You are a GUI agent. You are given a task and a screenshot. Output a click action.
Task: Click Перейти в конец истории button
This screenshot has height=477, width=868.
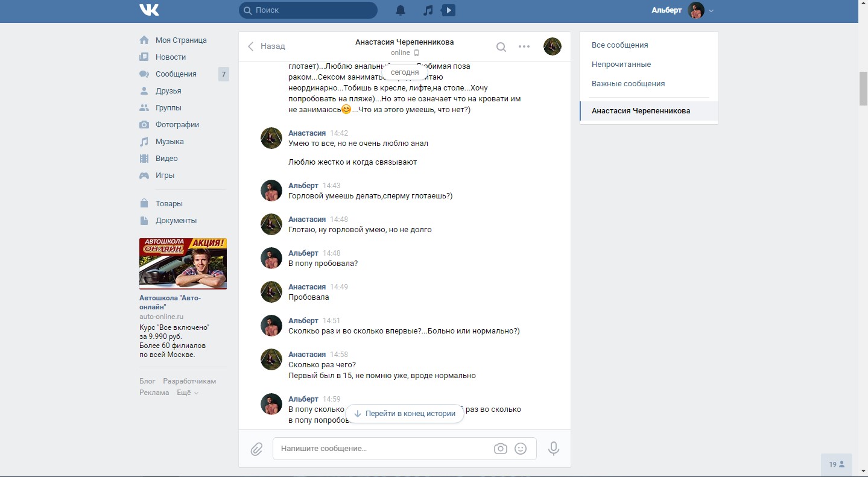click(405, 414)
